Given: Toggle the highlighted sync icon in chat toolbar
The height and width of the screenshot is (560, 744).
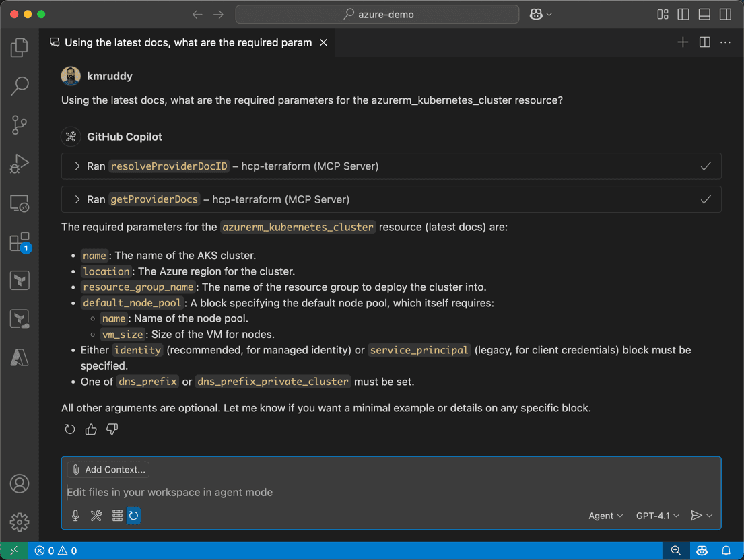Looking at the screenshot, I should point(133,516).
